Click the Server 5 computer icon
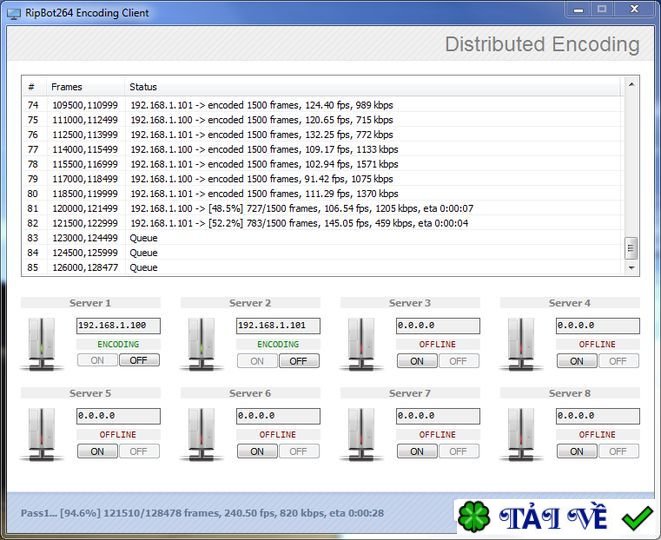Viewport: 661px width, 540px height. (x=41, y=434)
